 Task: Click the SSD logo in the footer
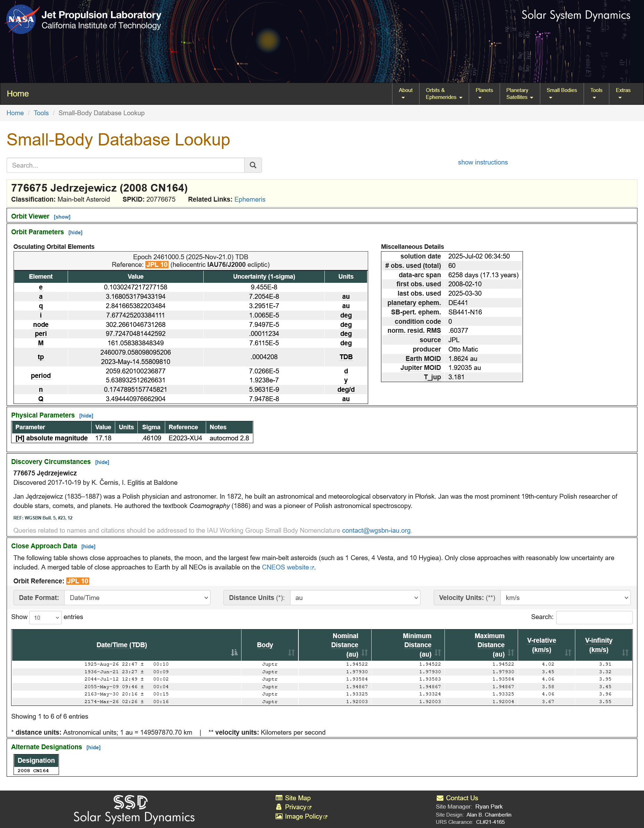(131, 802)
